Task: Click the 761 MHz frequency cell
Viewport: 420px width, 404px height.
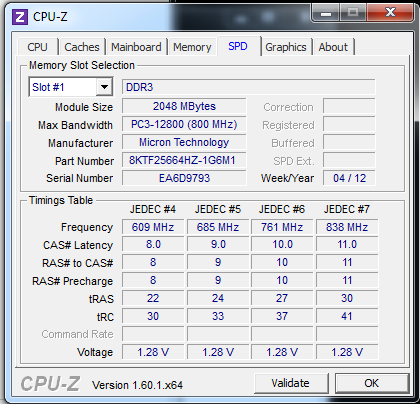Action: [282, 227]
